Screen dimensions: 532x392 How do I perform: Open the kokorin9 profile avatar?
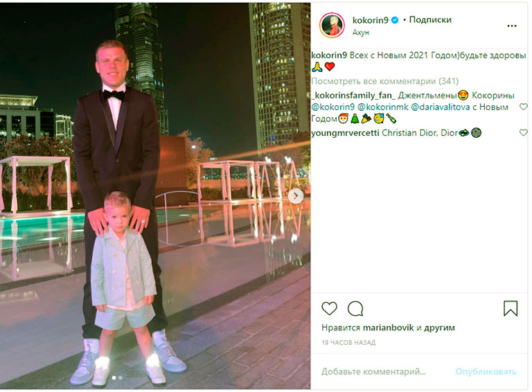click(x=332, y=26)
